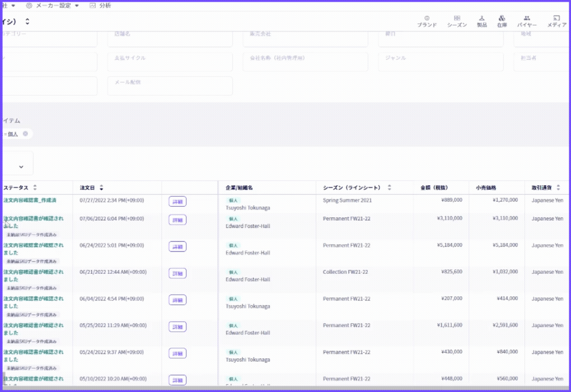Remove the 個人 filter chip
Image resolution: width=571 pixels, height=392 pixels.
point(26,134)
